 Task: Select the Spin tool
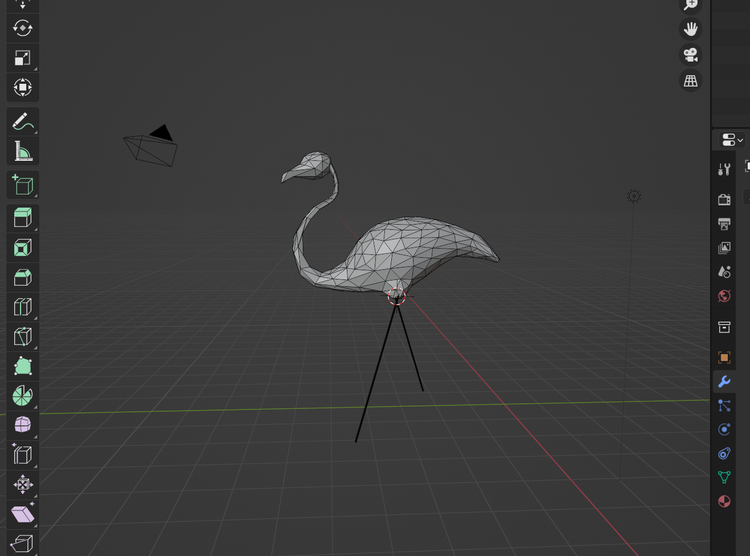[22, 396]
